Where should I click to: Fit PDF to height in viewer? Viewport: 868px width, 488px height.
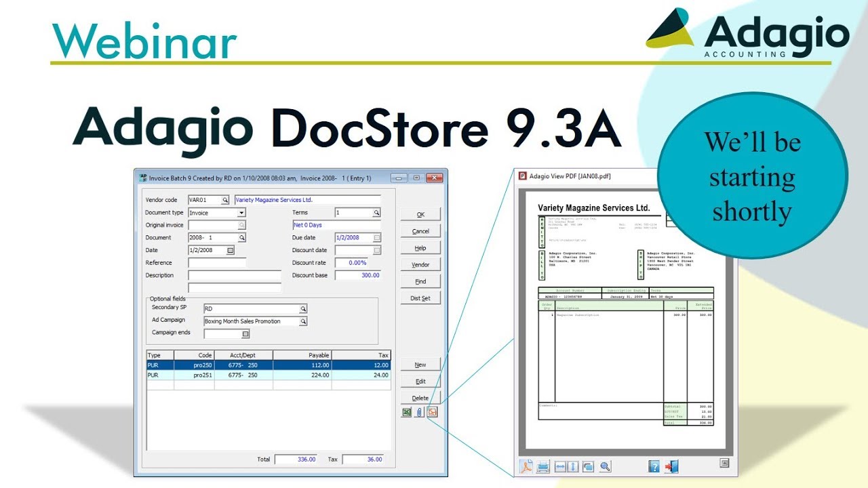coord(573,466)
